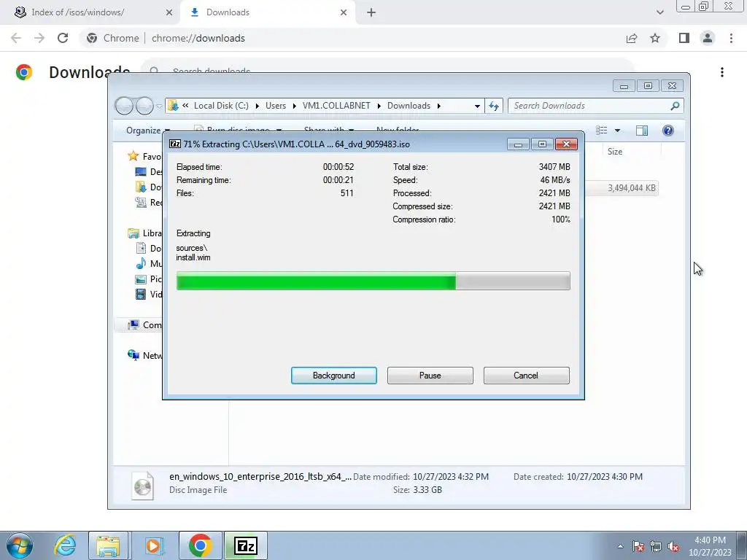This screenshot has width=747, height=560.
Task: Open Chrome's three-dot main menu
Action: click(731, 38)
